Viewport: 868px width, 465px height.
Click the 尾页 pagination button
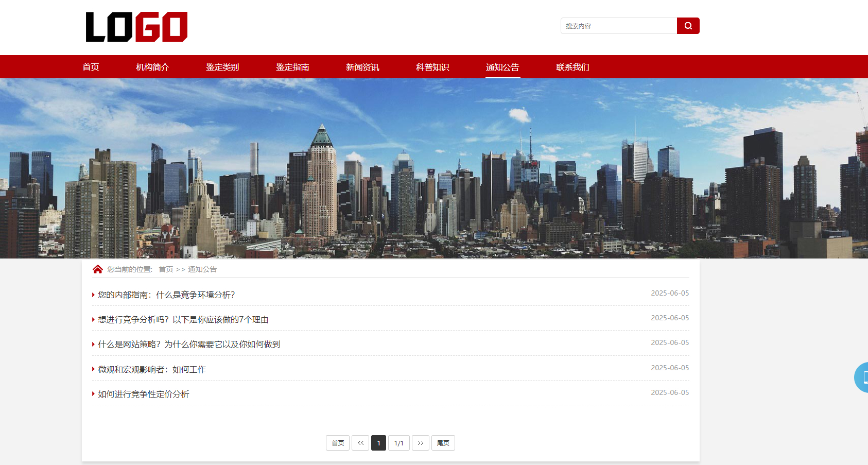click(443, 443)
